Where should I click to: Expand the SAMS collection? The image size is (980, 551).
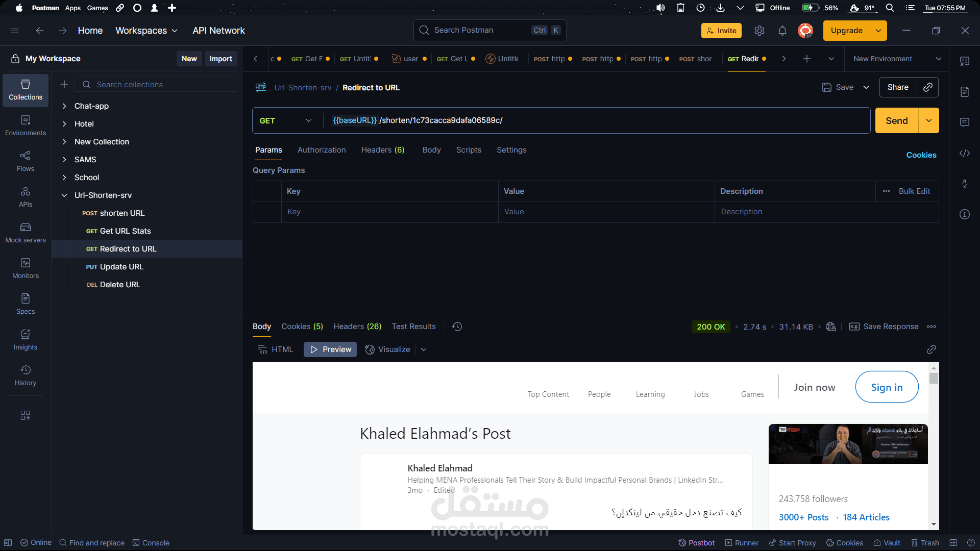(x=64, y=160)
